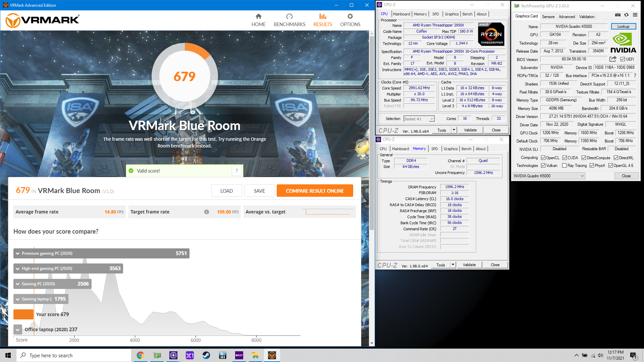Open the notification center icon
This screenshot has width=644, height=362.
coord(633,355)
